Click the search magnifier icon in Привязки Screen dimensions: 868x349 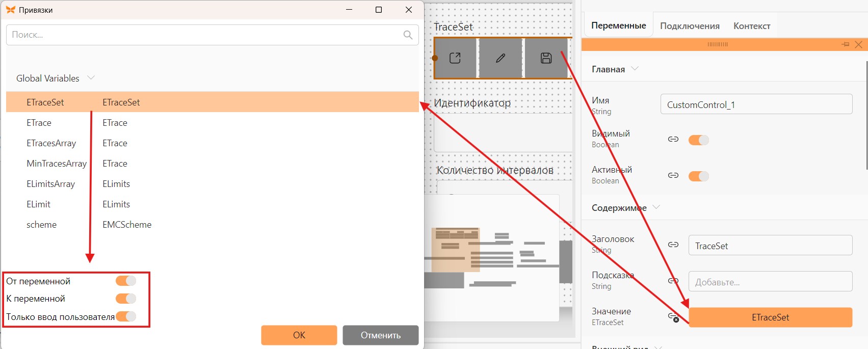click(408, 35)
